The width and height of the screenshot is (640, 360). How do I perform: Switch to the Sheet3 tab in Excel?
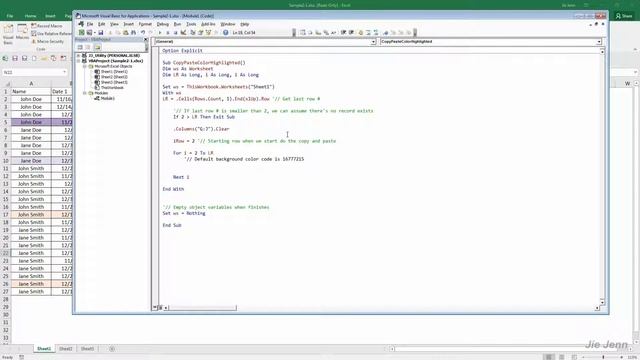click(x=87, y=349)
